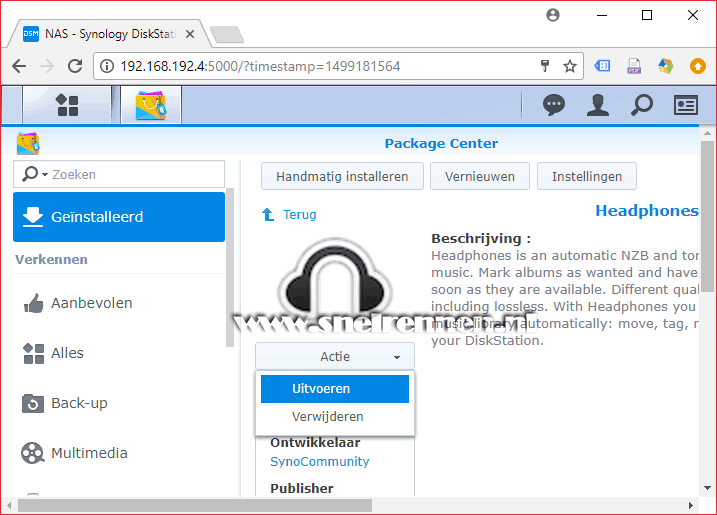The image size is (717, 515).
Task: Click the browser forward arrow
Action: coord(47,66)
